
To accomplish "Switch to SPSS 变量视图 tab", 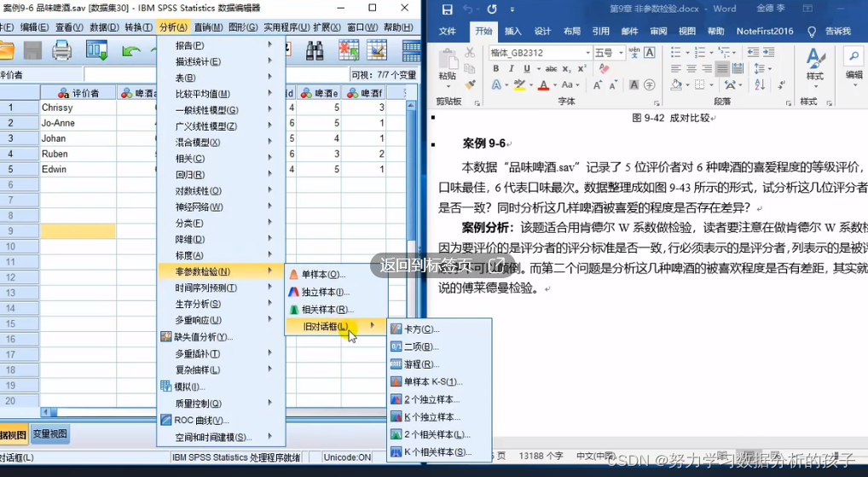I will [x=49, y=434].
